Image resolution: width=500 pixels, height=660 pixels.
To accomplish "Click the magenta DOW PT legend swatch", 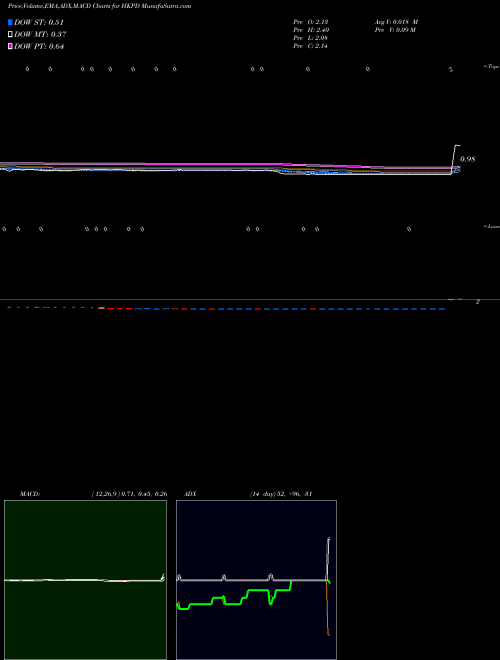I will pos(10,46).
